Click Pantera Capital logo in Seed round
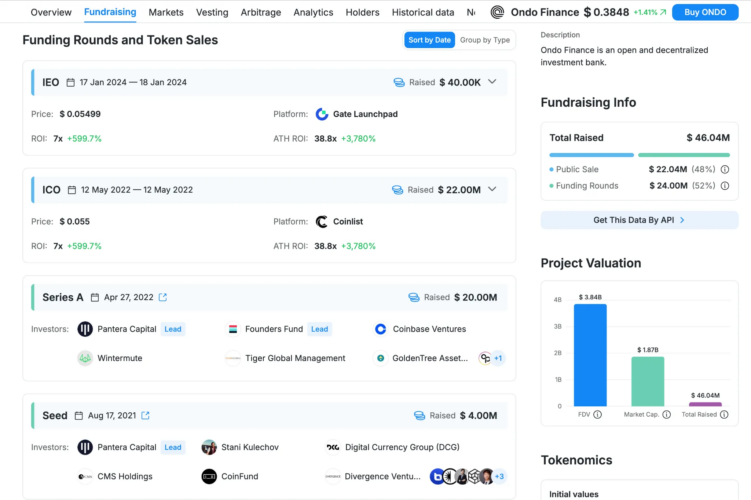Image resolution: width=751 pixels, height=500 pixels. pos(85,447)
